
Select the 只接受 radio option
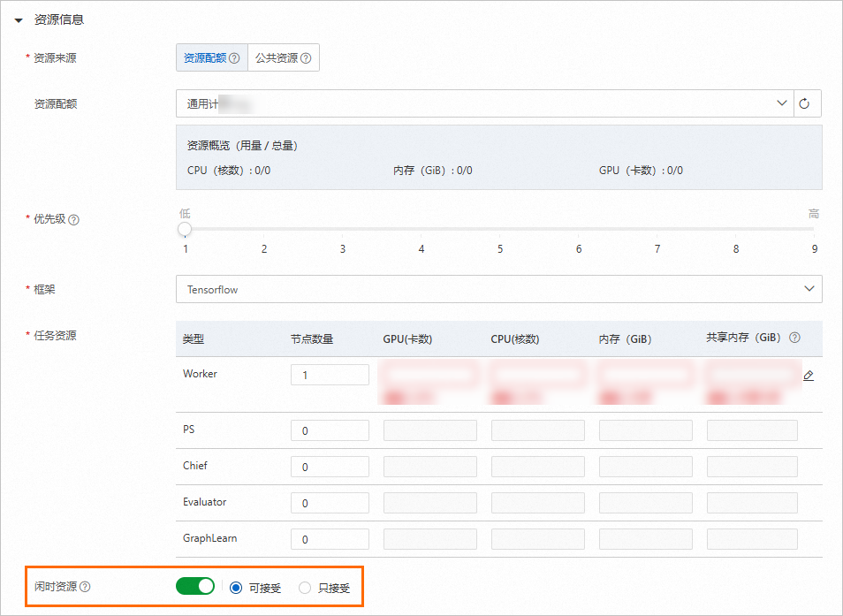[305, 588]
